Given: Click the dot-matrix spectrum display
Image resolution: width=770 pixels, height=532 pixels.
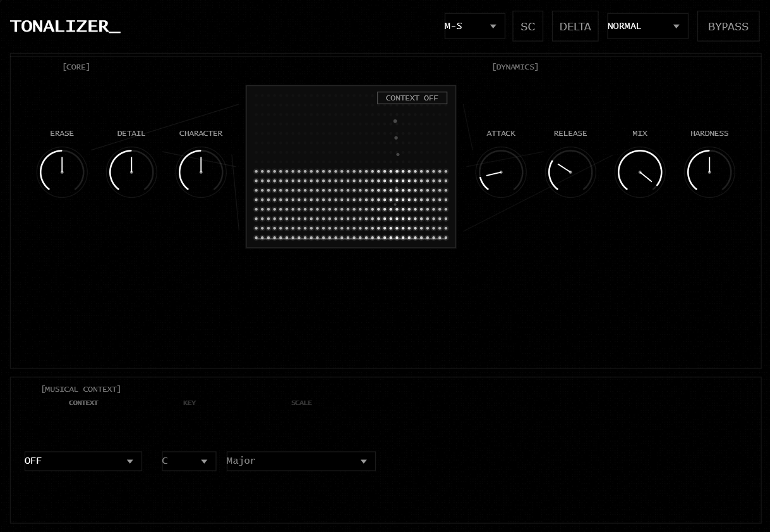Looking at the screenshot, I should point(351,167).
